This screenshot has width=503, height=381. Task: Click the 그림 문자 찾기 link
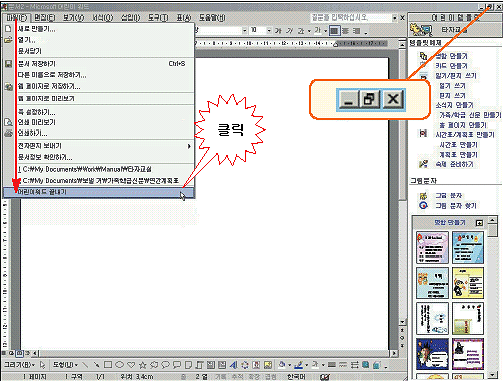click(x=456, y=205)
